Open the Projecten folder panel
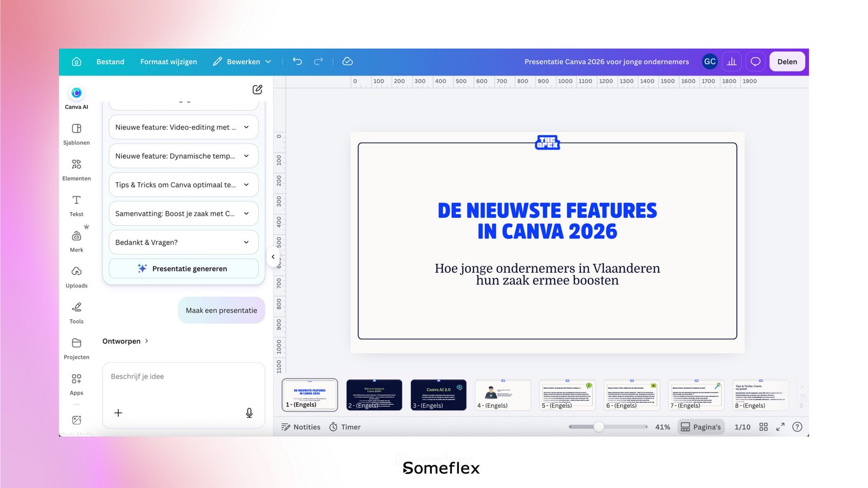 (76, 349)
